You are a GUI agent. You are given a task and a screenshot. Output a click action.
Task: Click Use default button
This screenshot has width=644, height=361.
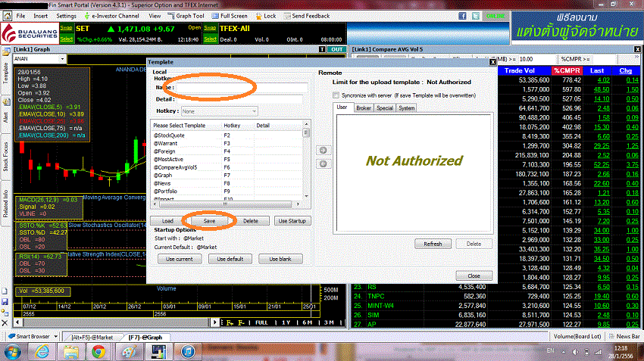pyautogui.click(x=230, y=259)
